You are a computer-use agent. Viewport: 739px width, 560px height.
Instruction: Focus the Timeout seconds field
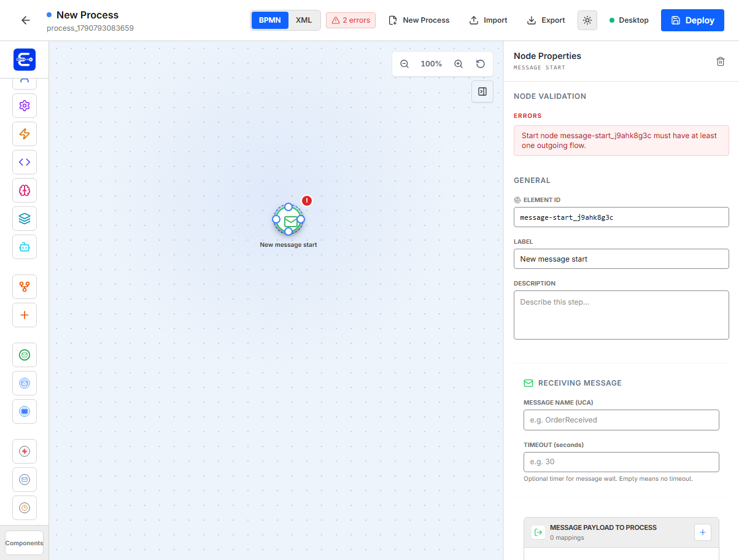coord(621,462)
